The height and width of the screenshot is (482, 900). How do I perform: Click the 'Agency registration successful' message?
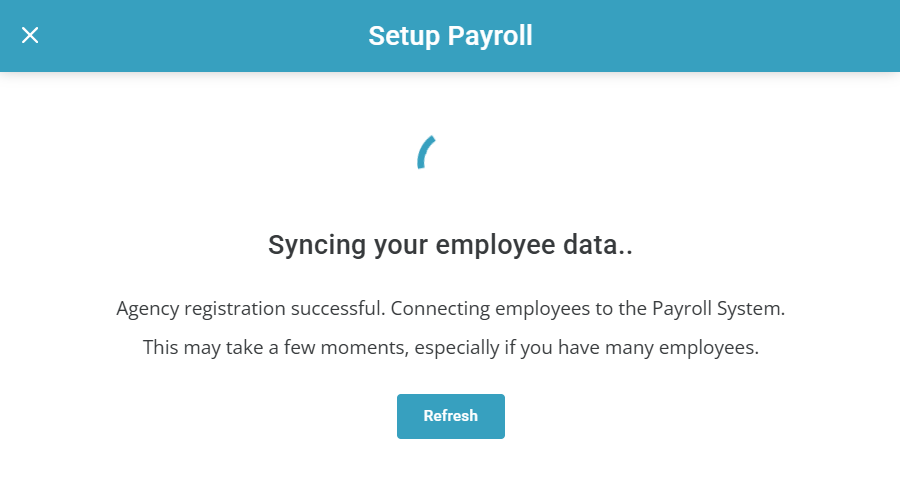[249, 308]
